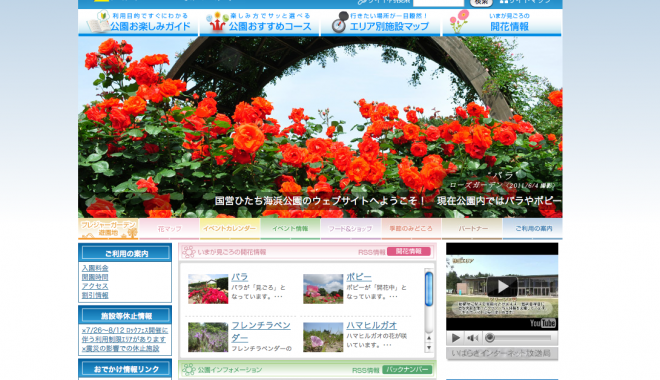
Task: Click the おでかけ情報リンク sidebar header
Action: 125,369
